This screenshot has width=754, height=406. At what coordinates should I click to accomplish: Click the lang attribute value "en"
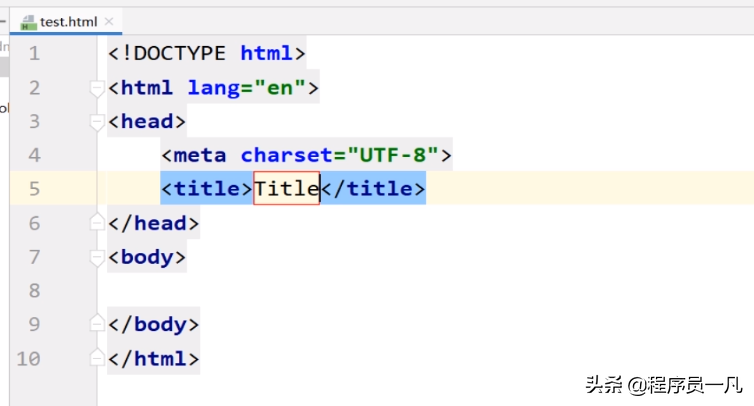(280, 88)
